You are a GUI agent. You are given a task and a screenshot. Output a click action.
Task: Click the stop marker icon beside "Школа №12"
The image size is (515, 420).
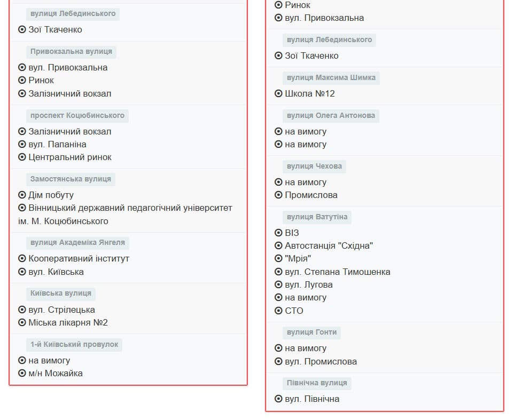pos(278,93)
